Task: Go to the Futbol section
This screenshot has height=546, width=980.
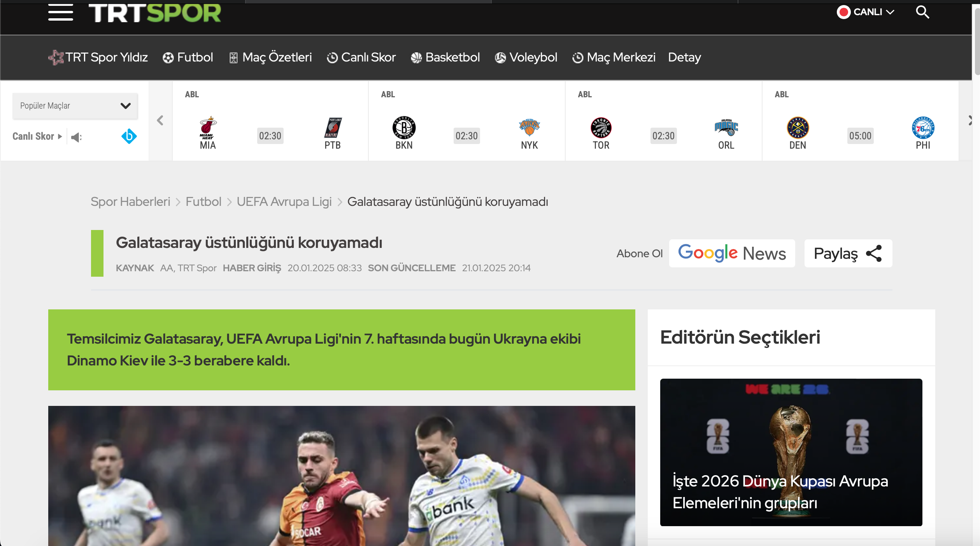Action: click(x=188, y=57)
